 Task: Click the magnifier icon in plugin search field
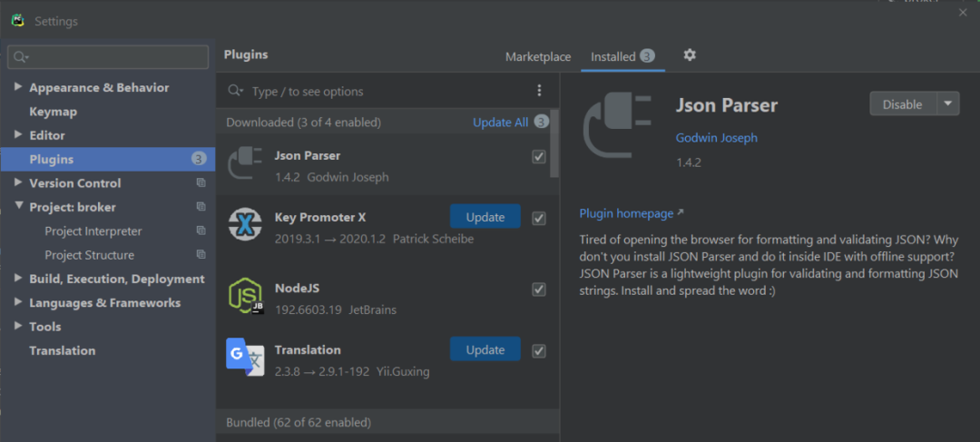tap(236, 92)
